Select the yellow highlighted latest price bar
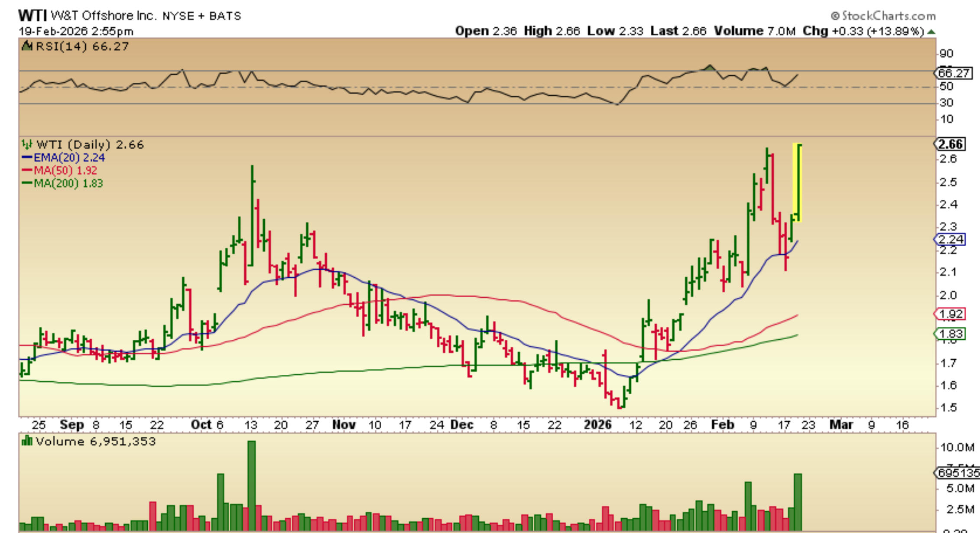 [797, 182]
